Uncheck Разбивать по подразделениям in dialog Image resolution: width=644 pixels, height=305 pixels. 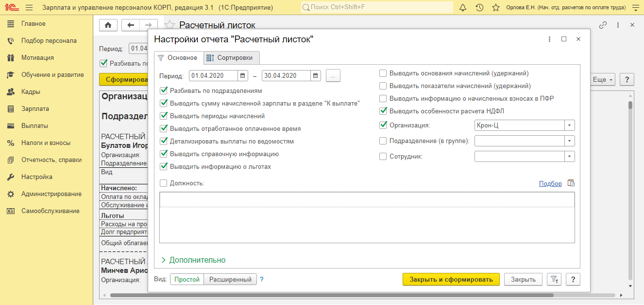pyautogui.click(x=164, y=90)
